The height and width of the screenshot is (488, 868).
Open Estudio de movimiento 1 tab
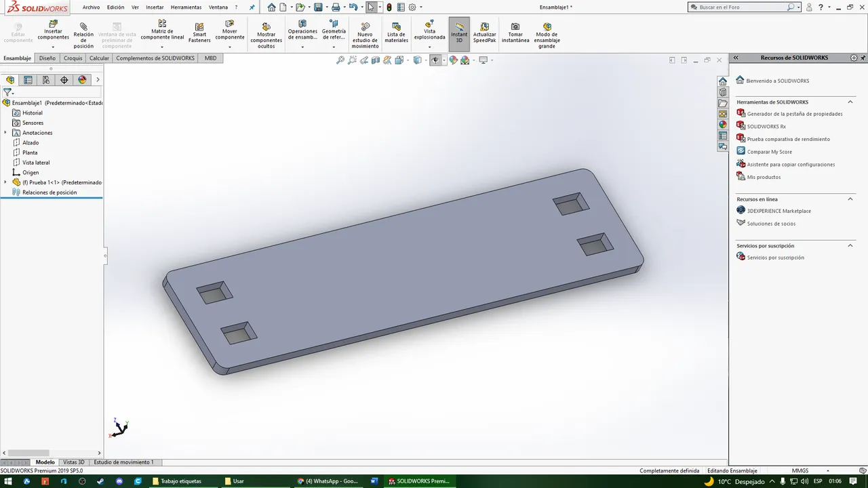point(123,462)
